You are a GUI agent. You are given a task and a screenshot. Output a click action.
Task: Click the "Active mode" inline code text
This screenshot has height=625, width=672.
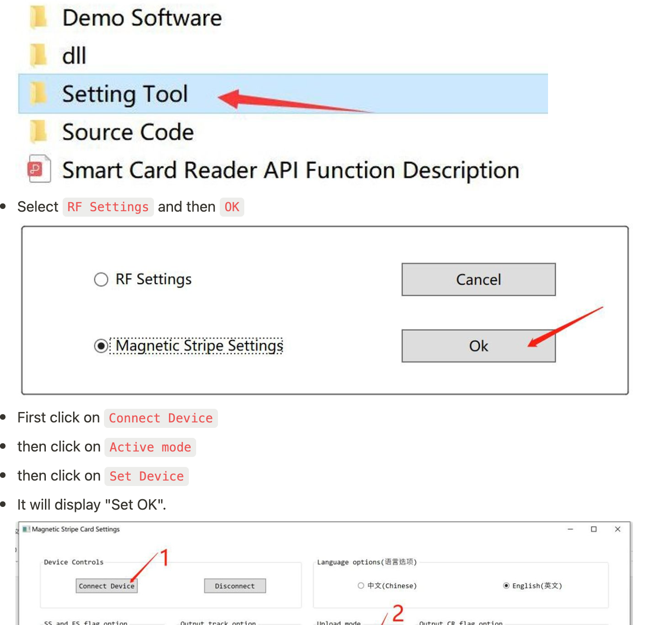(150, 447)
